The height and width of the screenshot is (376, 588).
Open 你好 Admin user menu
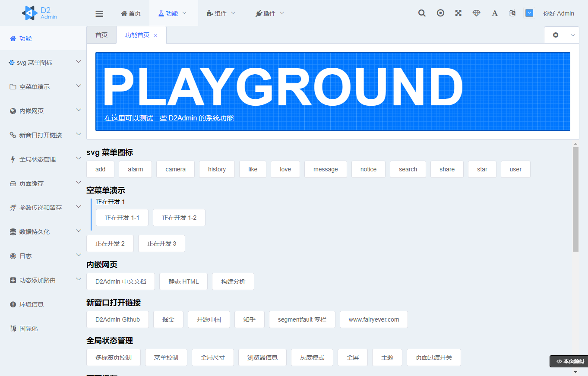tap(559, 13)
